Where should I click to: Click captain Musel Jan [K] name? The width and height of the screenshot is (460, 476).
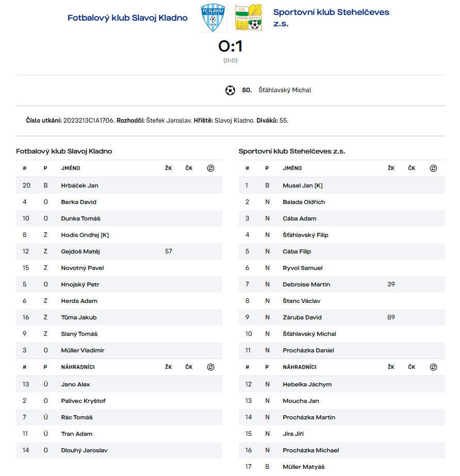[302, 185]
